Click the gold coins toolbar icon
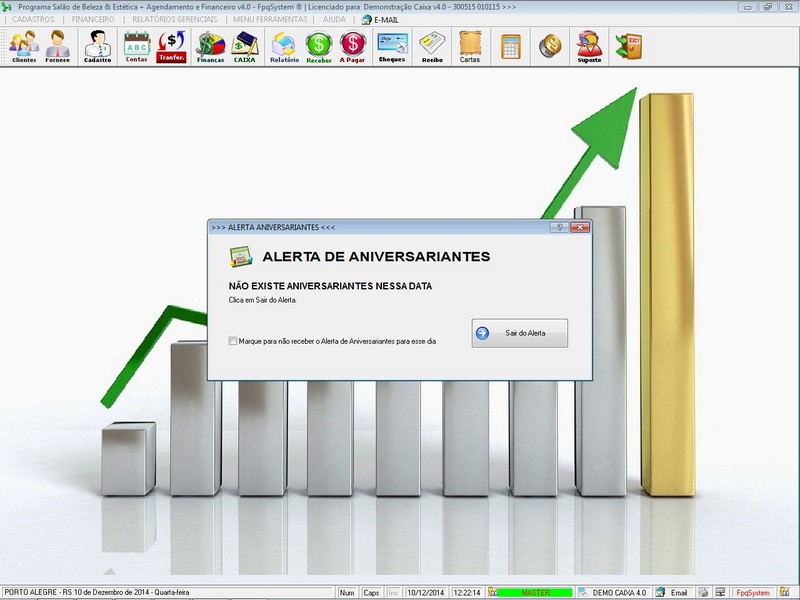Image resolution: width=800 pixels, height=600 pixels. (x=550, y=46)
